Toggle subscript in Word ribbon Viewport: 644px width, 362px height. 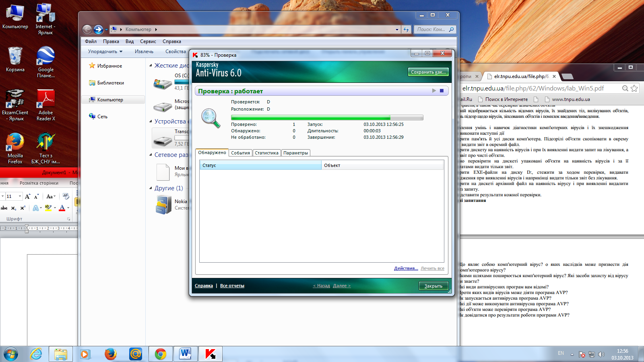[x=13, y=208]
